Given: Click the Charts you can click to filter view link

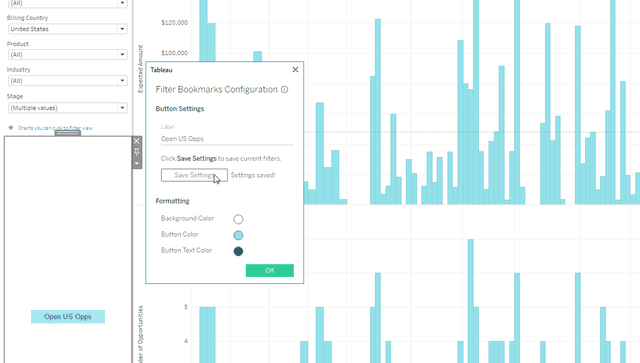Looking at the screenshot, I should tap(55, 128).
